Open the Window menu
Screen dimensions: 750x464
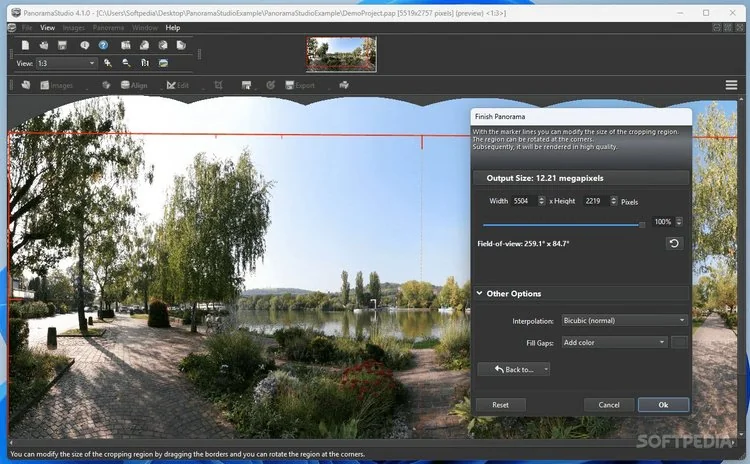[145, 28]
